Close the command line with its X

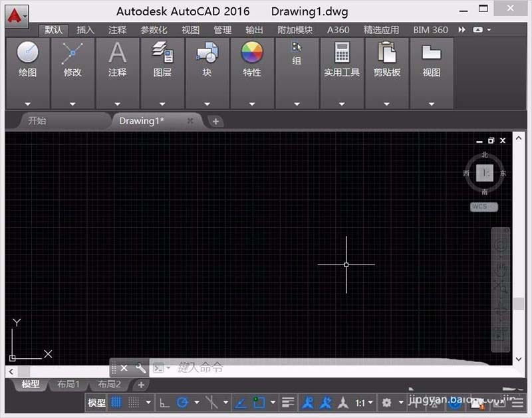pos(124,367)
